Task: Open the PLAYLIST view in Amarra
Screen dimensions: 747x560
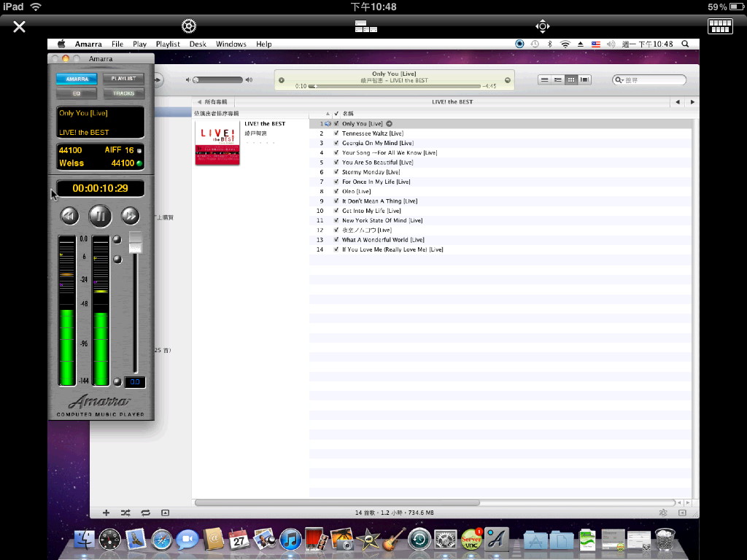Action: click(123, 79)
